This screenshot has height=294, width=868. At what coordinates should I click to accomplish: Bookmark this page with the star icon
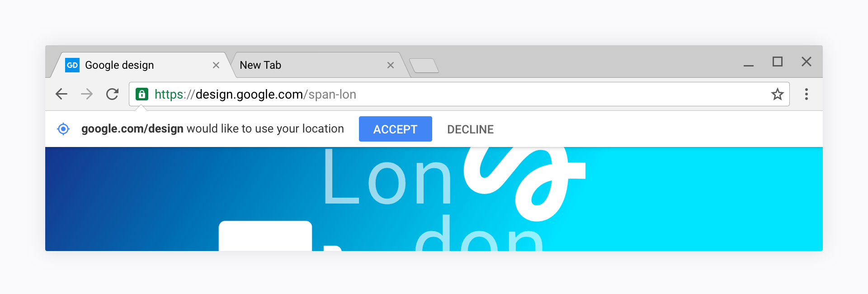point(777,94)
